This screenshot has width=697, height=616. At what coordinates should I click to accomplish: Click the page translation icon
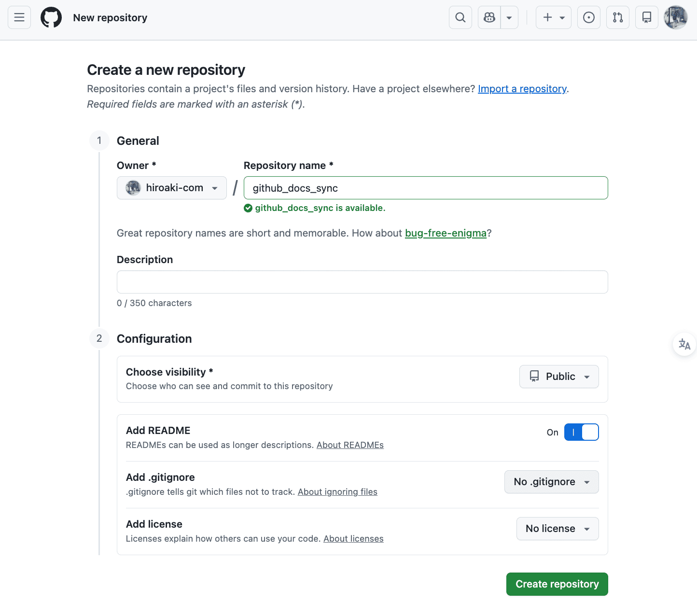click(684, 344)
